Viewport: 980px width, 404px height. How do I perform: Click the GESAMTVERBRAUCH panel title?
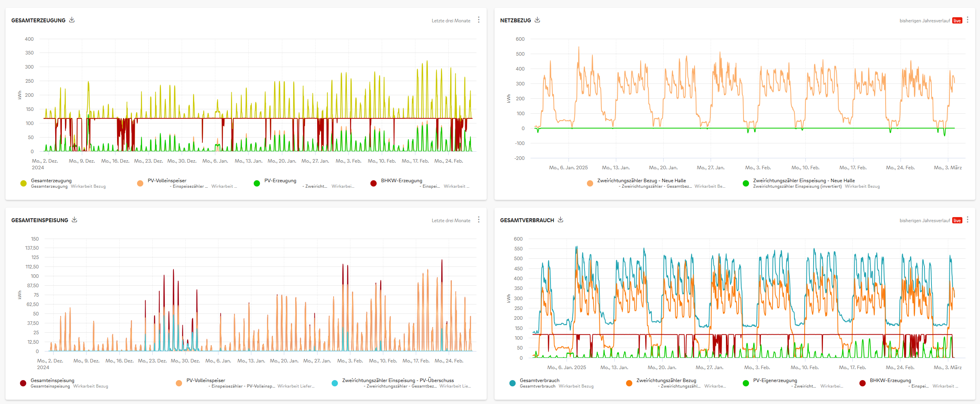527,220
